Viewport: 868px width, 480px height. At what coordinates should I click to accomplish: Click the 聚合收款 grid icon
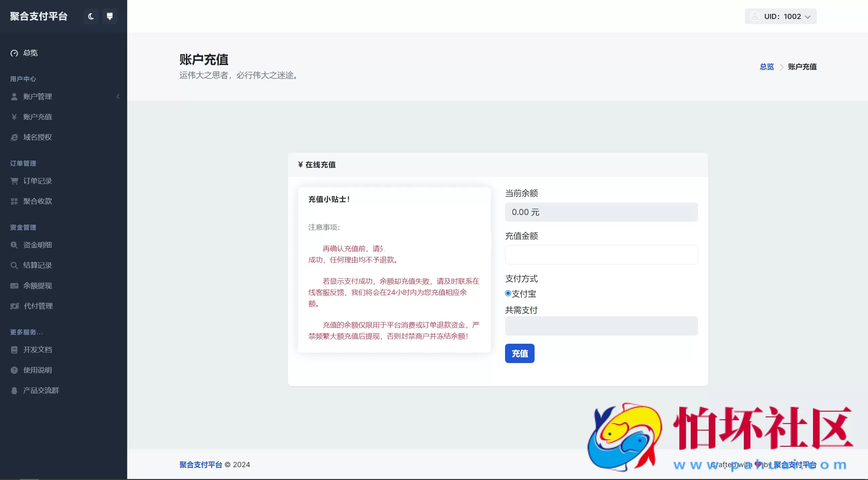(x=14, y=201)
